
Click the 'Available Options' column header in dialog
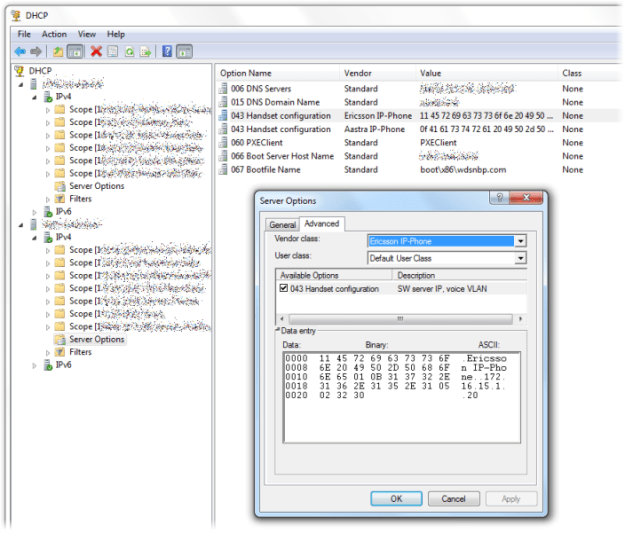click(334, 275)
